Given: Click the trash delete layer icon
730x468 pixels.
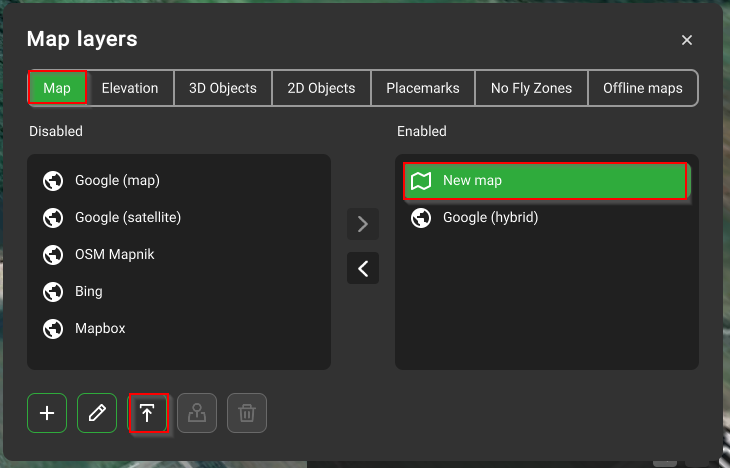Looking at the screenshot, I should pos(247,413).
